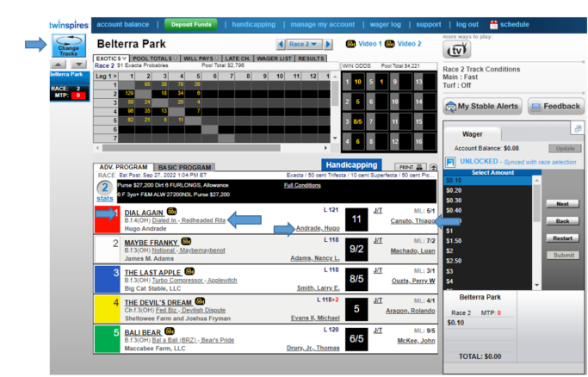
Task: Open Video 1 camera icon
Action: click(x=350, y=44)
